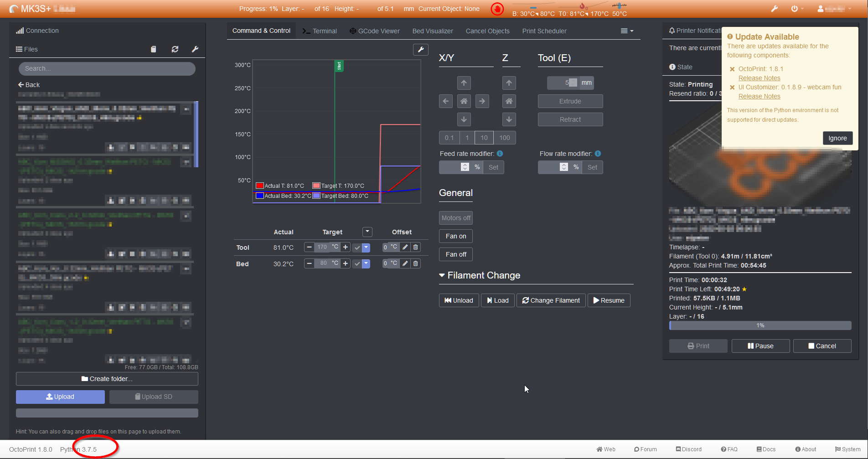Select 1 mm jog step

coord(467,138)
